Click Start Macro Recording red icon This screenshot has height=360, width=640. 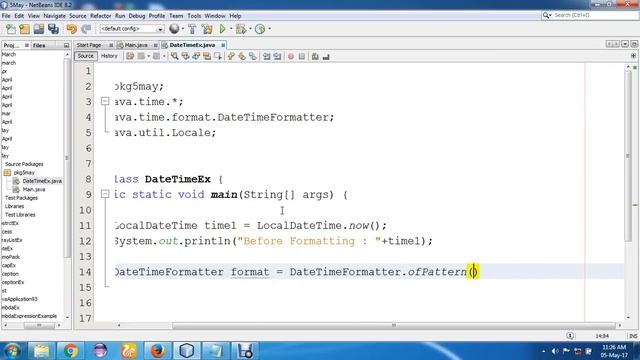(x=291, y=56)
